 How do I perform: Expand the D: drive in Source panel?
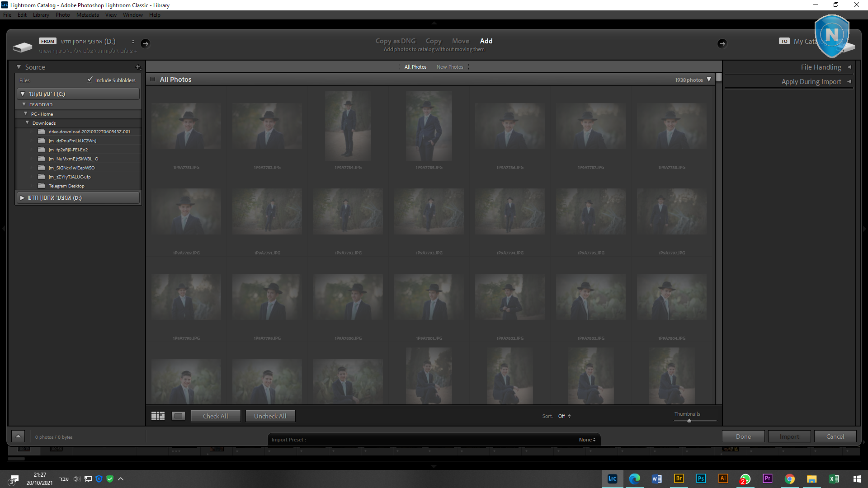tap(22, 197)
